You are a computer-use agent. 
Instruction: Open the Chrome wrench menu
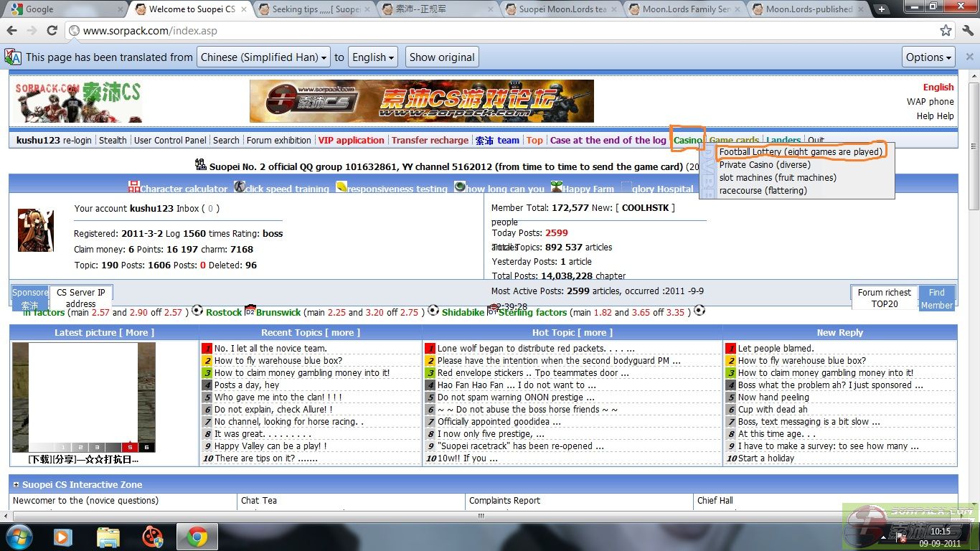click(966, 31)
